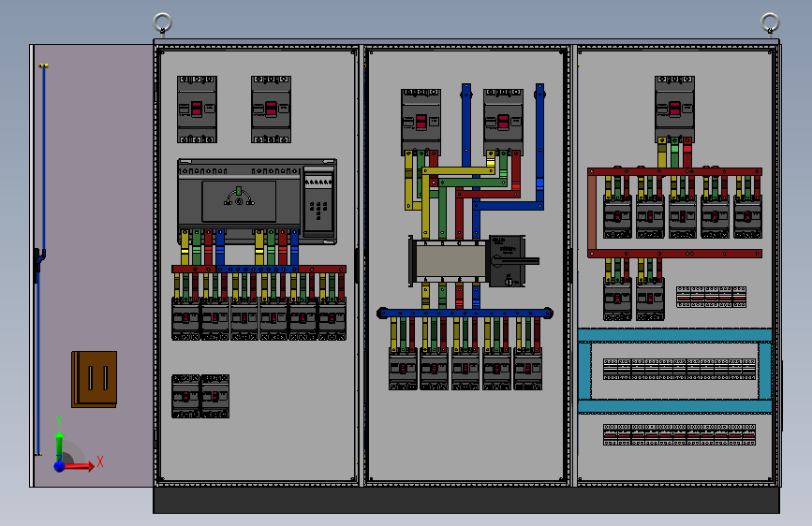Select the rightmost breaker in the right panel's five-breaker row
This screenshot has width=812, height=526.
(747, 217)
